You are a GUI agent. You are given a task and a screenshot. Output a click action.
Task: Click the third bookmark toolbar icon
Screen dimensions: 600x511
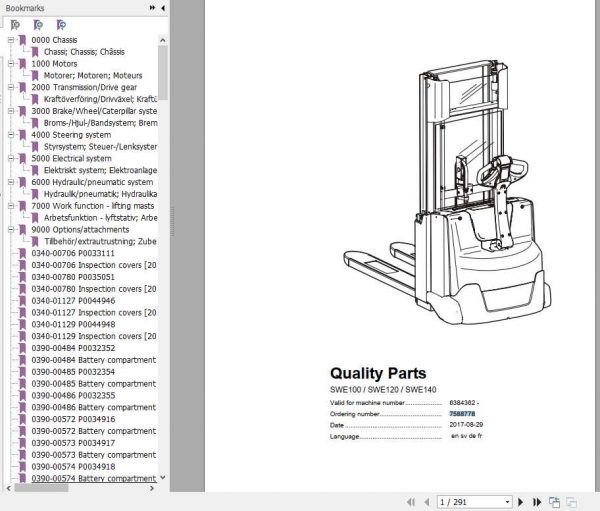(x=61, y=25)
